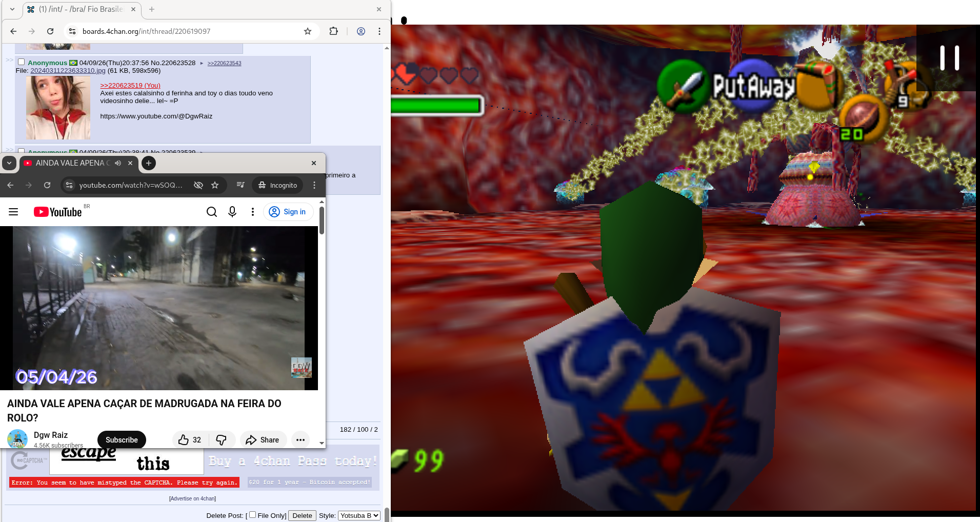Open the Dgw Raiz channel name link
The width and height of the screenshot is (980, 522).
(x=51, y=435)
